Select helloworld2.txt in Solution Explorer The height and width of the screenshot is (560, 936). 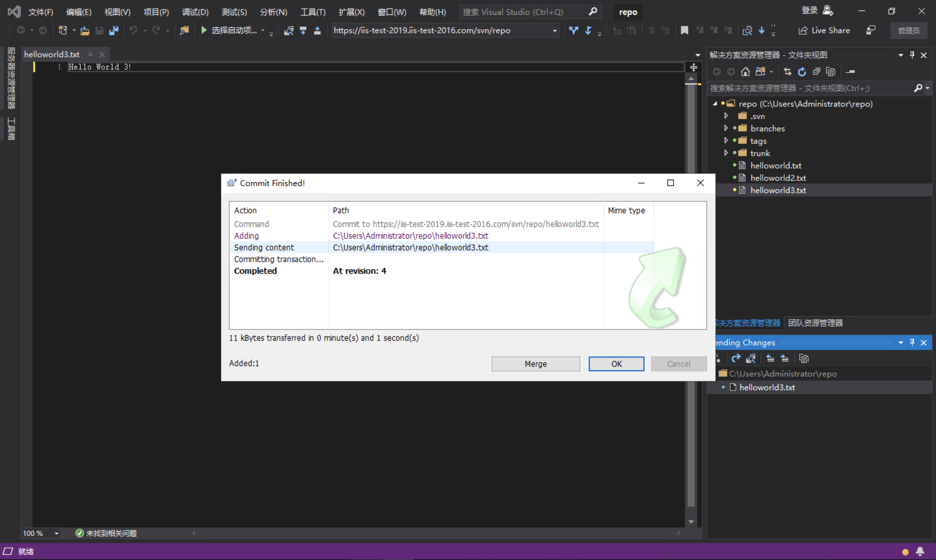coord(778,178)
